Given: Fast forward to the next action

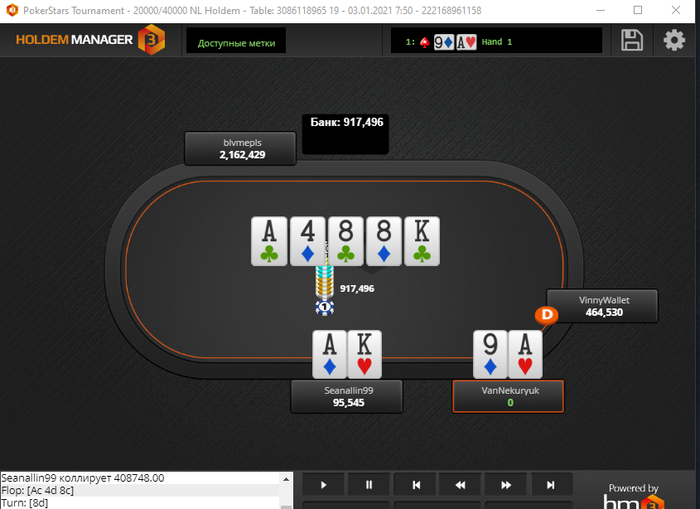Looking at the screenshot, I should pyautogui.click(x=506, y=484).
